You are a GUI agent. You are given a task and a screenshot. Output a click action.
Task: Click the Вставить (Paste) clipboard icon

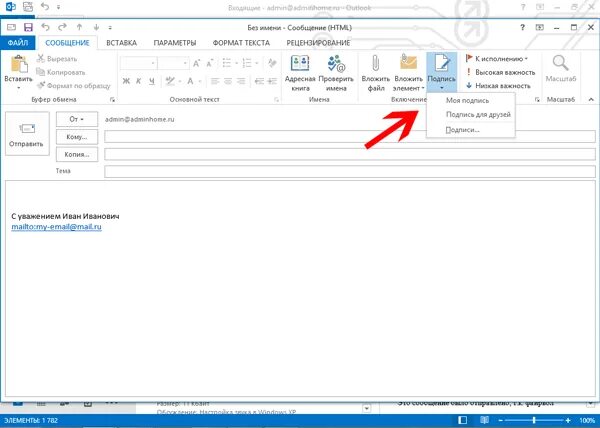(18, 64)
